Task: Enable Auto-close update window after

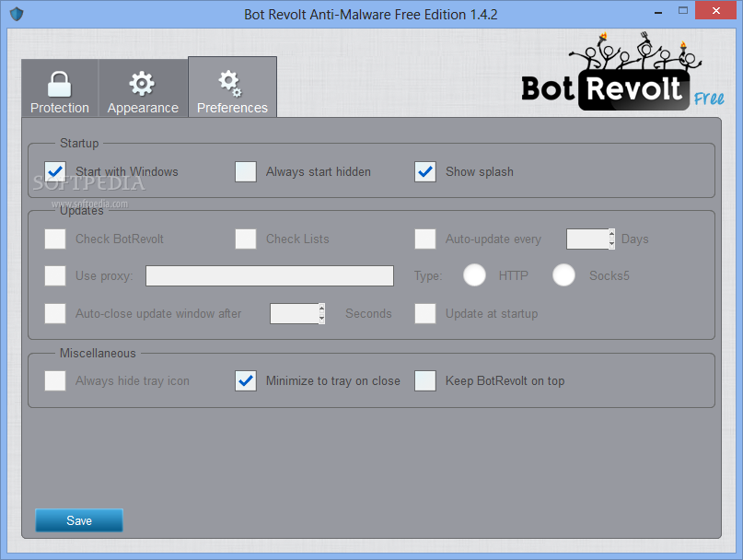Action: click(x=55, y=313)
